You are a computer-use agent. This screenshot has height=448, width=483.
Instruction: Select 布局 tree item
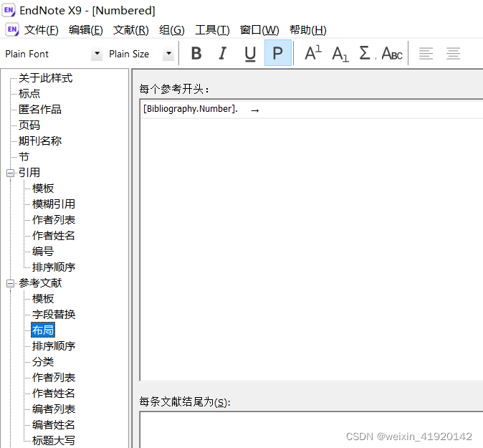43,330
